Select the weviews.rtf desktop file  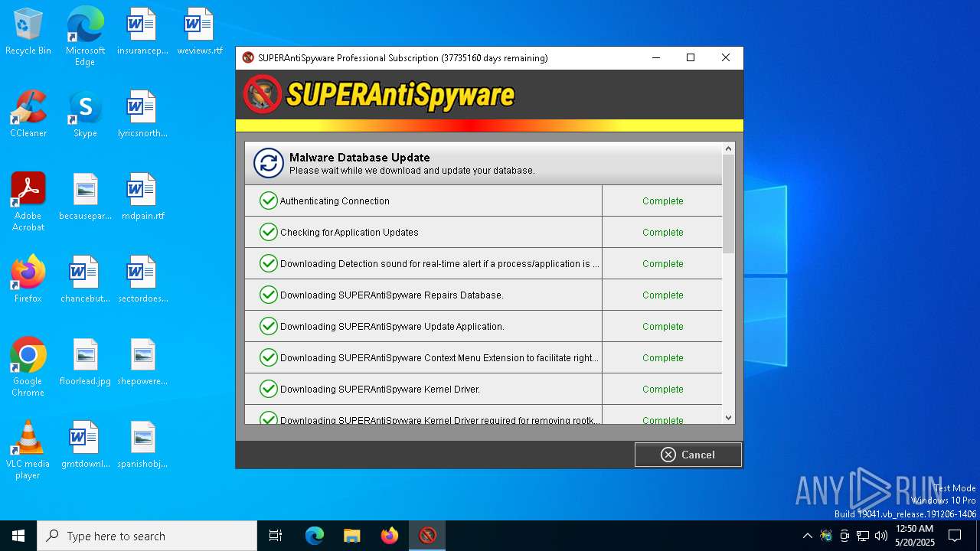coord(199,31)
